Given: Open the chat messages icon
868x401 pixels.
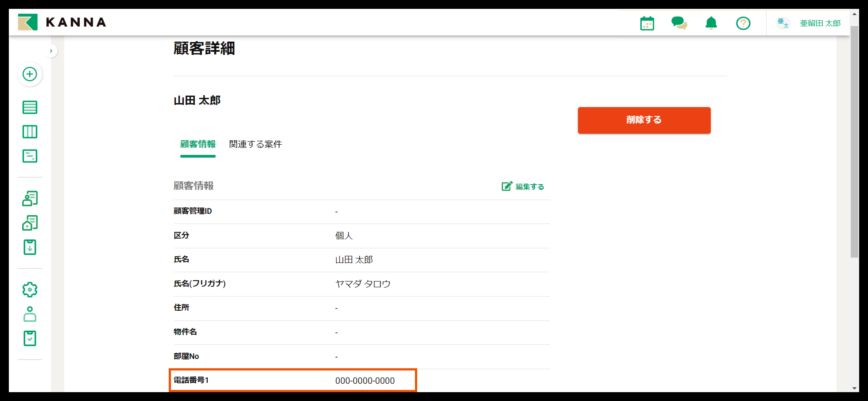Looking at the screenshot, I should pos(679,23).
